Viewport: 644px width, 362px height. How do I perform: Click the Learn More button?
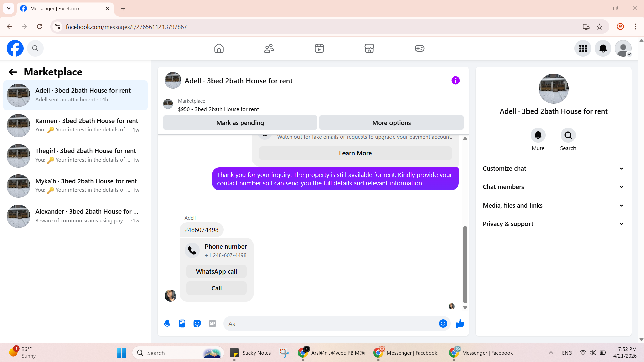[x=355, y=153]
